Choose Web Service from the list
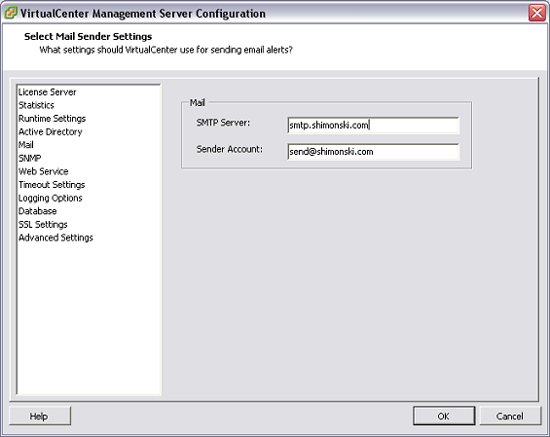The width and height of the screenshot is (550, 437). tap(43, 172)
